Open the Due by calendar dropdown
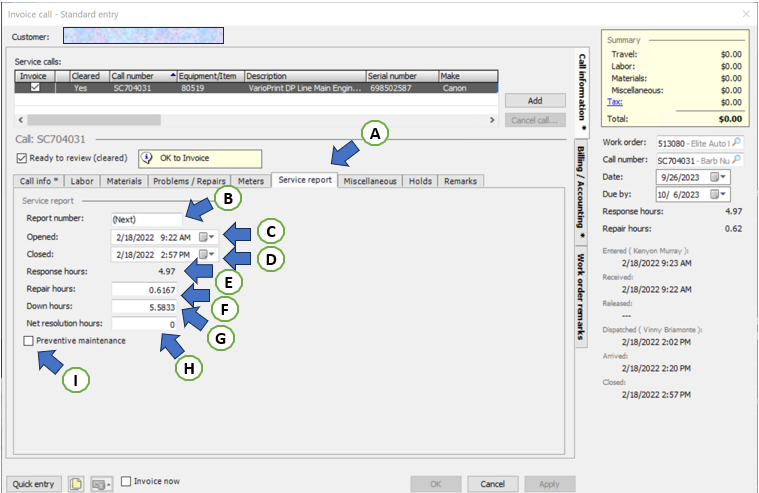The width and height of the screenshot is (759, 493). coord(718,194)
